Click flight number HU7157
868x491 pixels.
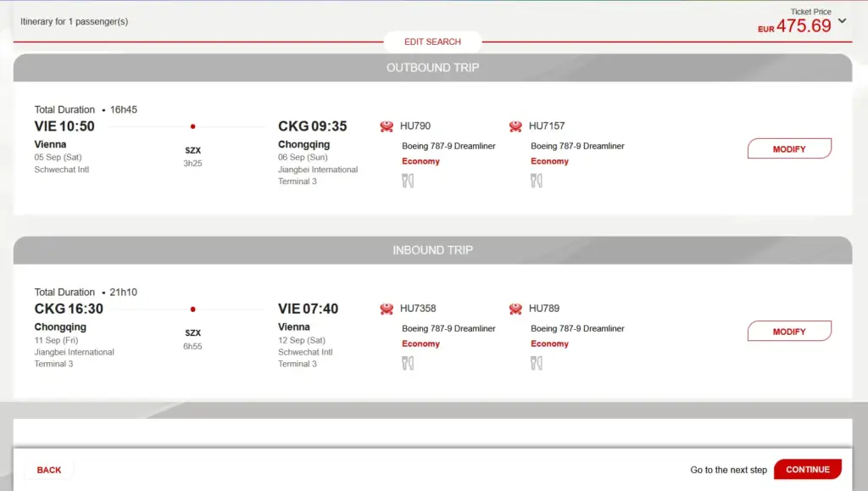(x=547, y=126)
